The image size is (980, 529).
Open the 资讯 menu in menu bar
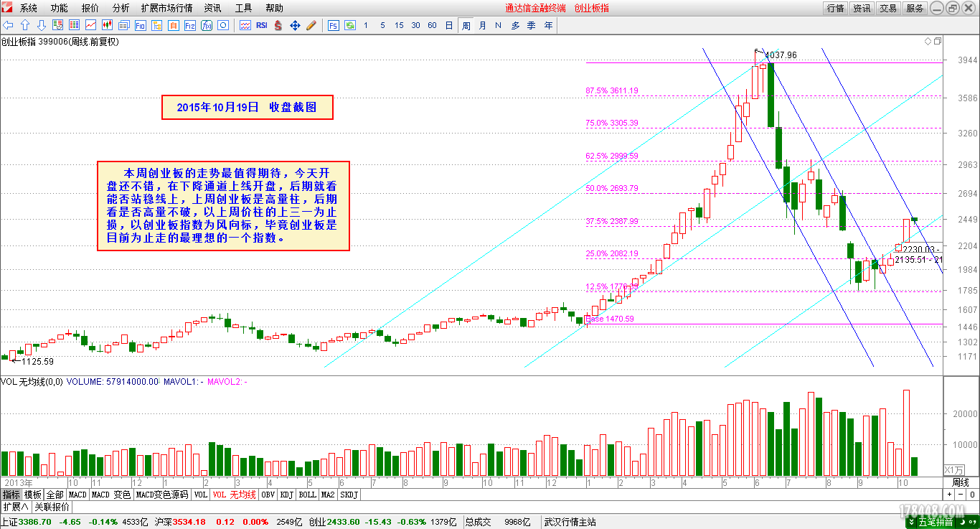click(212, 8)
